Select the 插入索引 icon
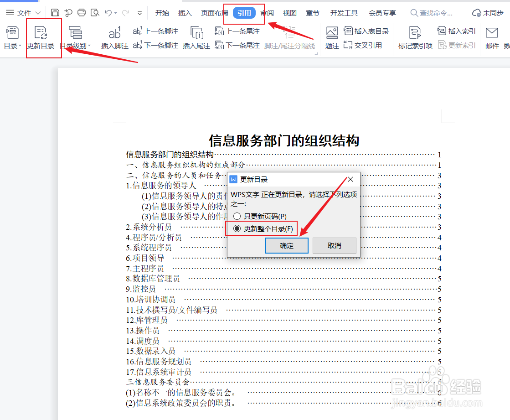 [x=456, y=30]
